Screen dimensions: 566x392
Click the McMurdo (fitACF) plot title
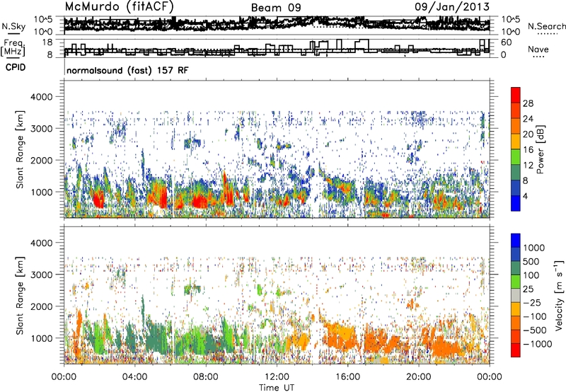point(119,6)
